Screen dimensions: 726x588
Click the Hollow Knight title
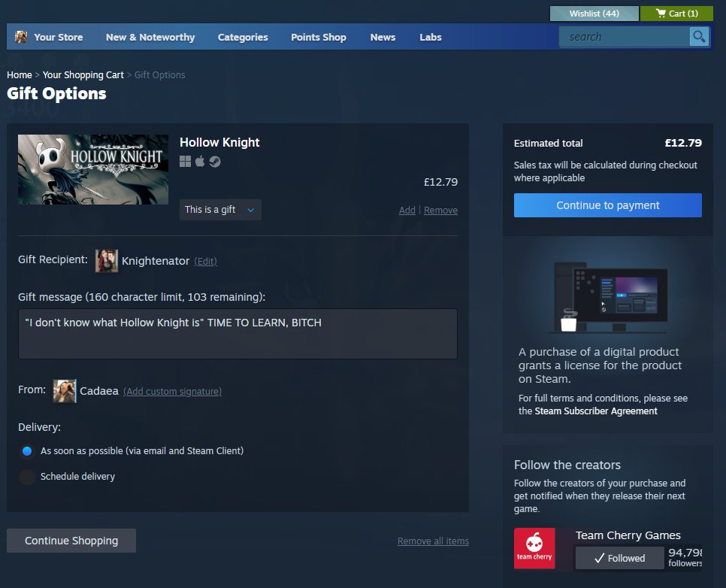pyautogui.click(x=219, y=142)
